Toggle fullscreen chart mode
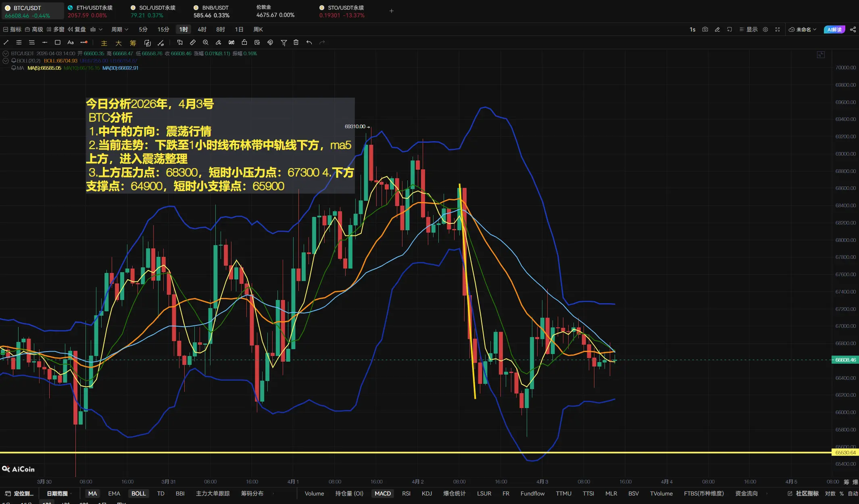 [778, 29]
